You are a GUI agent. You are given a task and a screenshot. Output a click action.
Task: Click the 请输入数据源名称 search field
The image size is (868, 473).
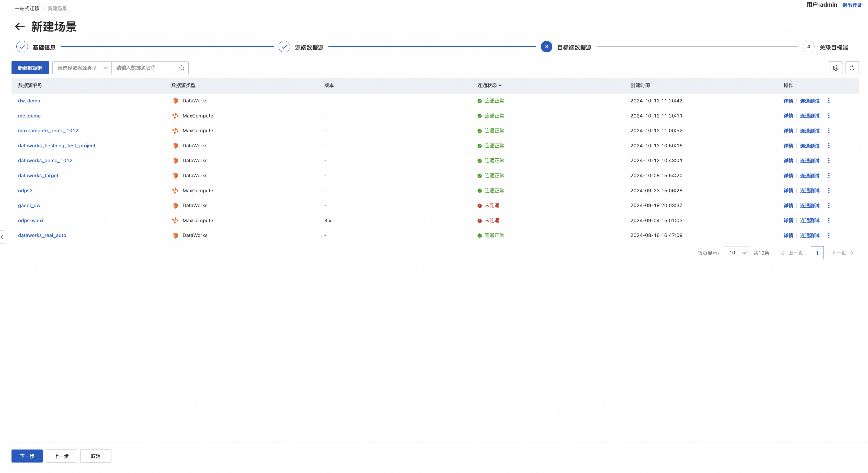[144, 68]
